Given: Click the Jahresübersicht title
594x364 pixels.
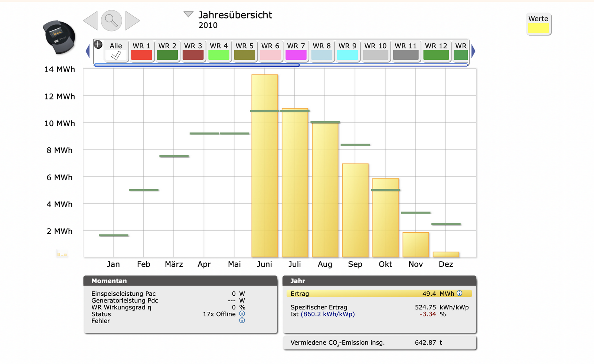Looking at the screenshot, I should (235, 15).
